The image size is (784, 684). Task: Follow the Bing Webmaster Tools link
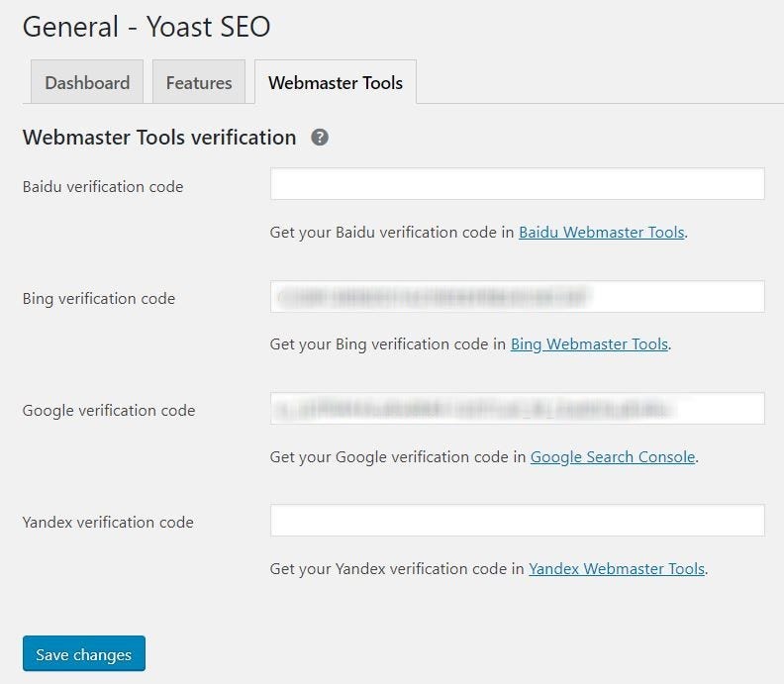point(590,344)
